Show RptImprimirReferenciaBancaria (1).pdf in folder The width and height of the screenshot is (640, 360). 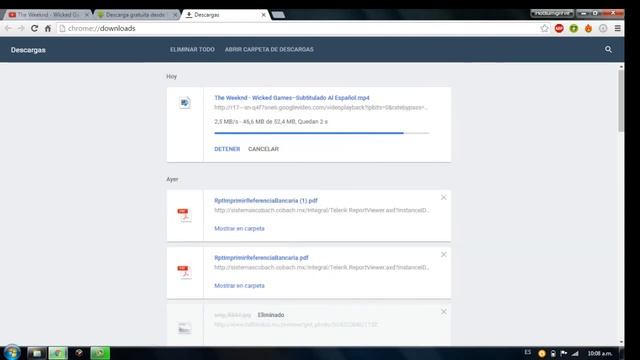point(239,229)
